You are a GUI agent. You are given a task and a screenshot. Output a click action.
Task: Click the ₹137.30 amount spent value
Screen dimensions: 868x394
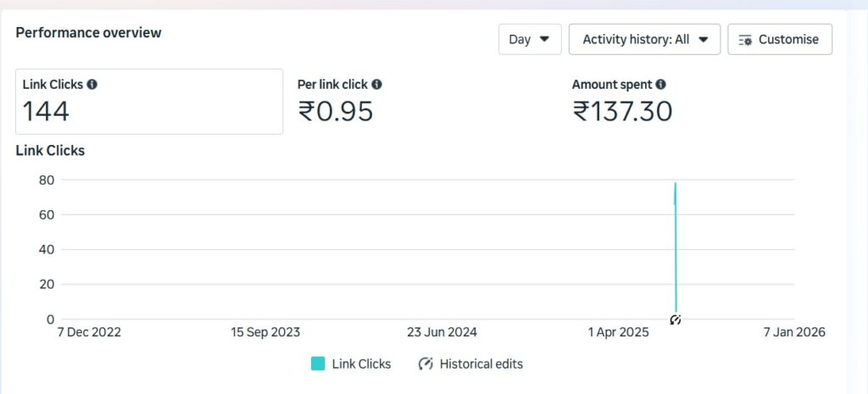coord(623,111)
